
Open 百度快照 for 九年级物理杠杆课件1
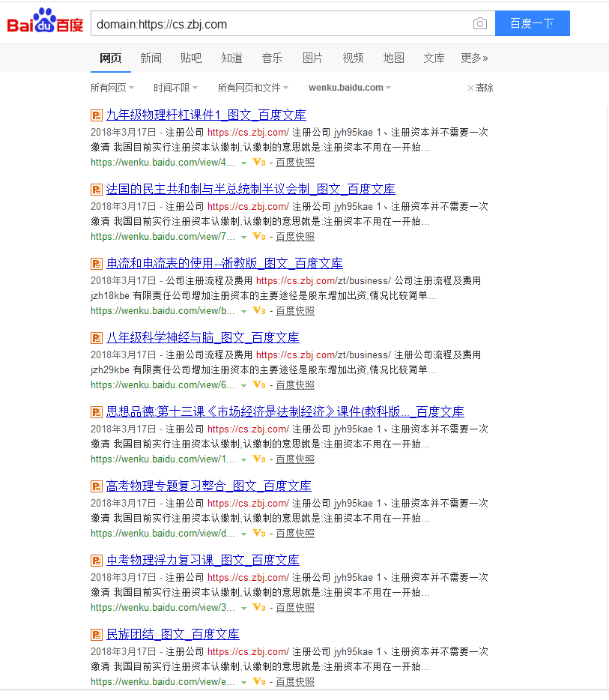tap(295, 163)
